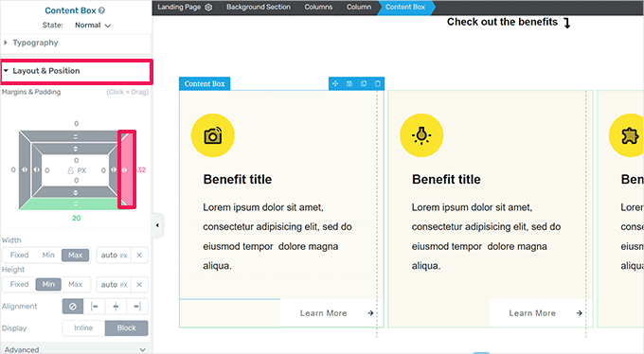Click the first card's Benefit title heading

pyautogui.click(x=238, y=180)
